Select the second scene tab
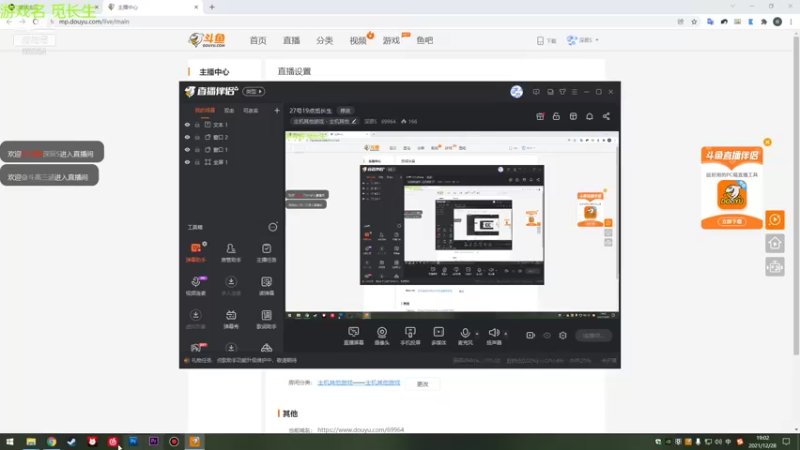Viewport: 800px width, 450px height. click(229, 110)
